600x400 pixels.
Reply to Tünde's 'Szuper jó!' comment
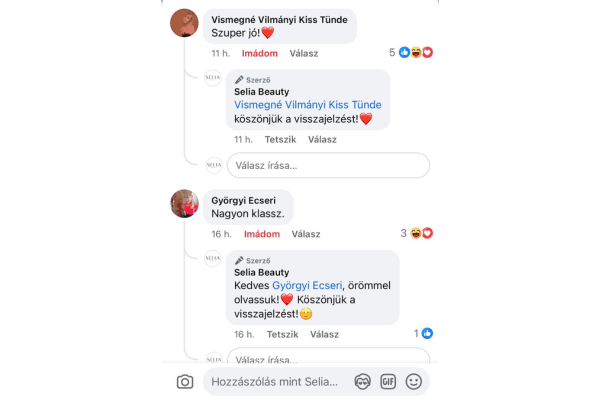point(304,54)
